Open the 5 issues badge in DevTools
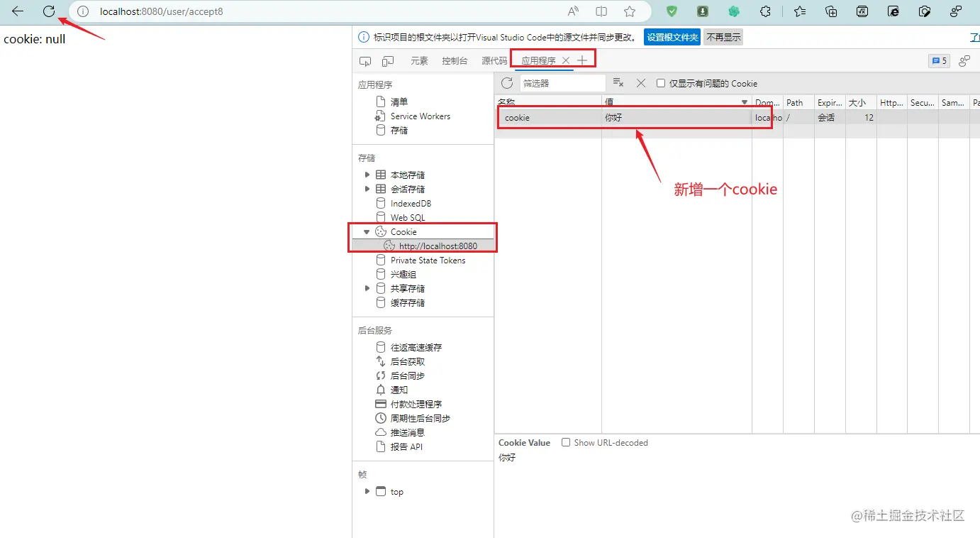The height and width of the screenshot is (538, 980). [940, 61]
